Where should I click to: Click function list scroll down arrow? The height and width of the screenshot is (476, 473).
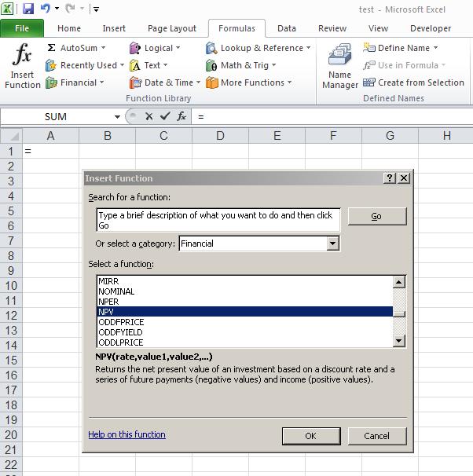[399, 341]
